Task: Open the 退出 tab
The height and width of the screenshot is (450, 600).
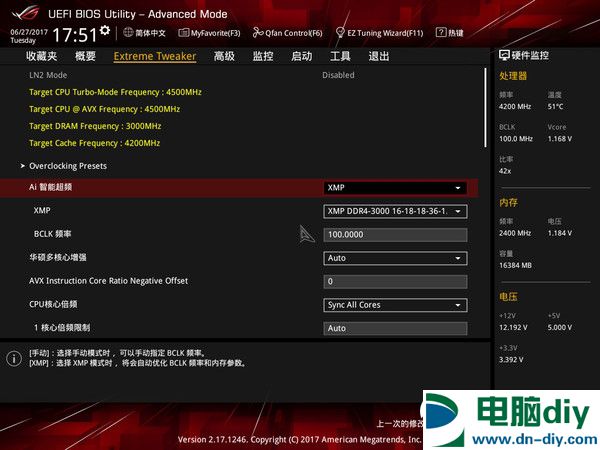Action: point(379,56)
